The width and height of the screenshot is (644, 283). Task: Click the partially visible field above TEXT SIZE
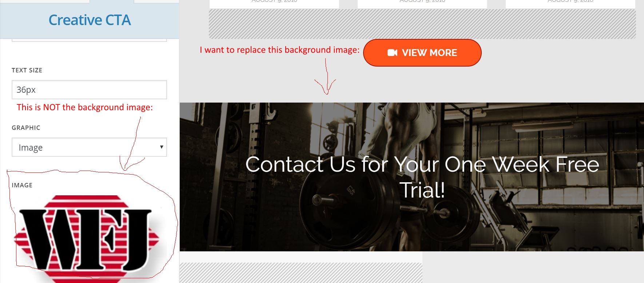coord(89,40)
